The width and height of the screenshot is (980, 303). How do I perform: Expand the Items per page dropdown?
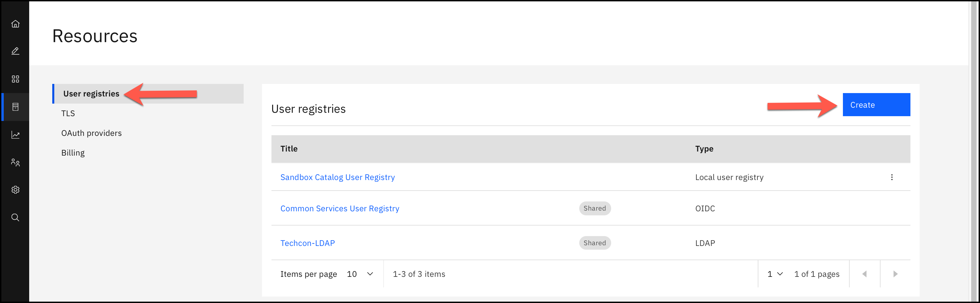(x=359, y=274)
